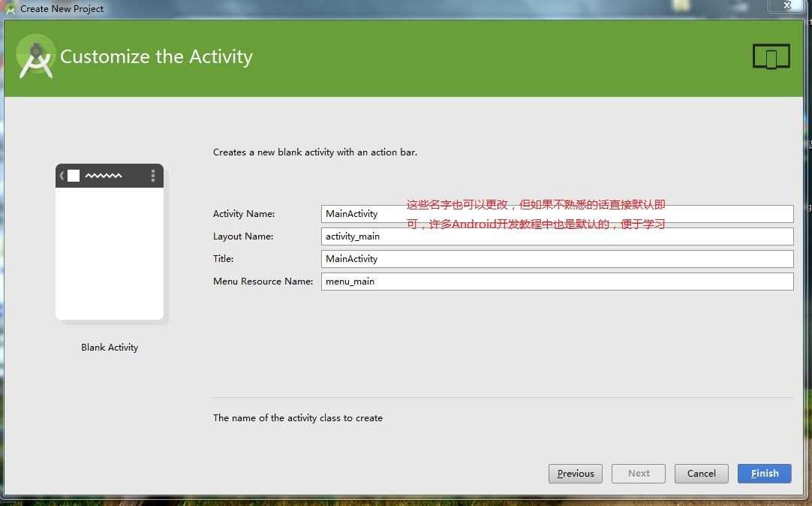The height and width of the screenshot is (506, 812).
Task: Click the 'Activity Name:' label
Action: 244,214
